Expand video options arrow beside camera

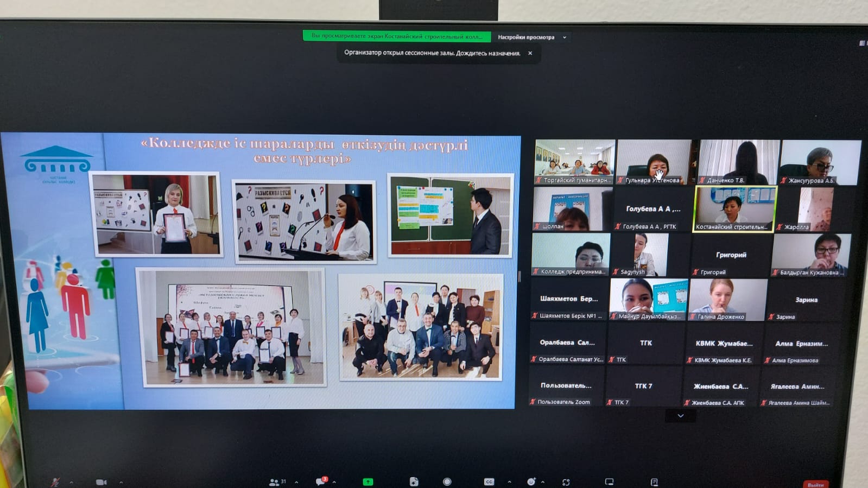tap(121, 482)
